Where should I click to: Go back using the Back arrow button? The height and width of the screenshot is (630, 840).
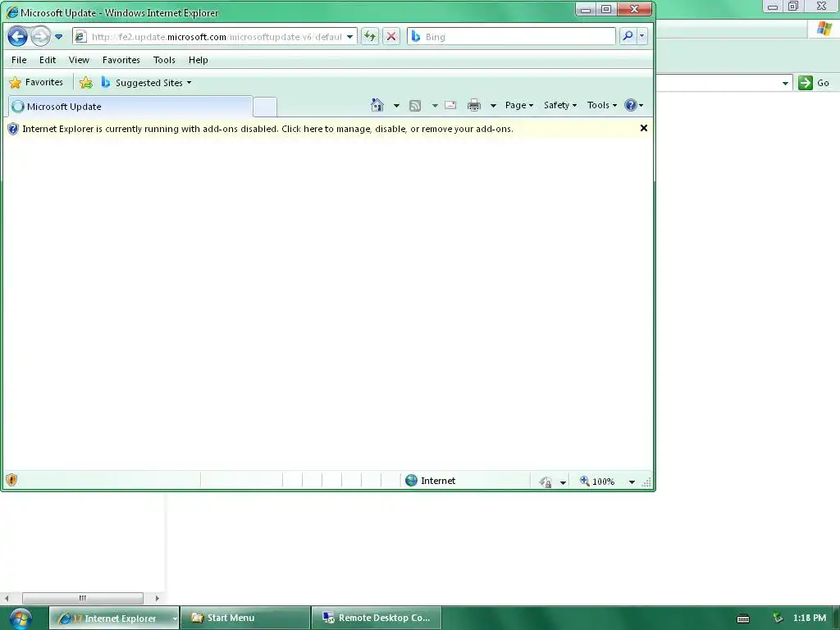click(x=18, y=36)
